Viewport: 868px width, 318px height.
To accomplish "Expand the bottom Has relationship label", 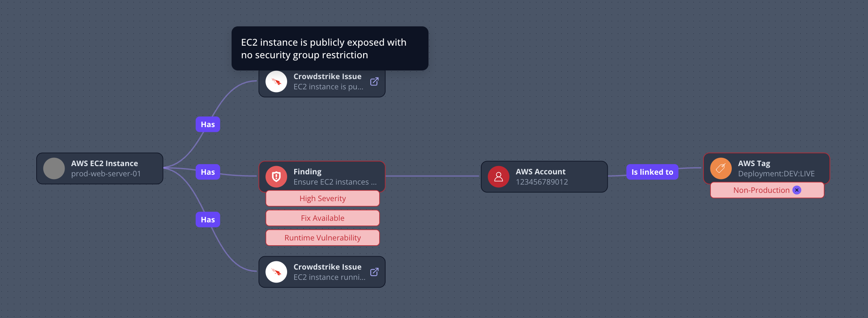I will tap(208, 219).
